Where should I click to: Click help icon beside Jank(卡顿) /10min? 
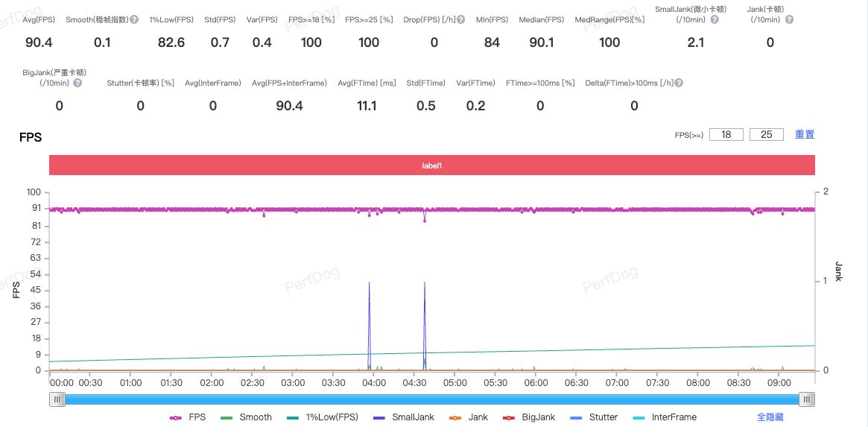[789, 19]
